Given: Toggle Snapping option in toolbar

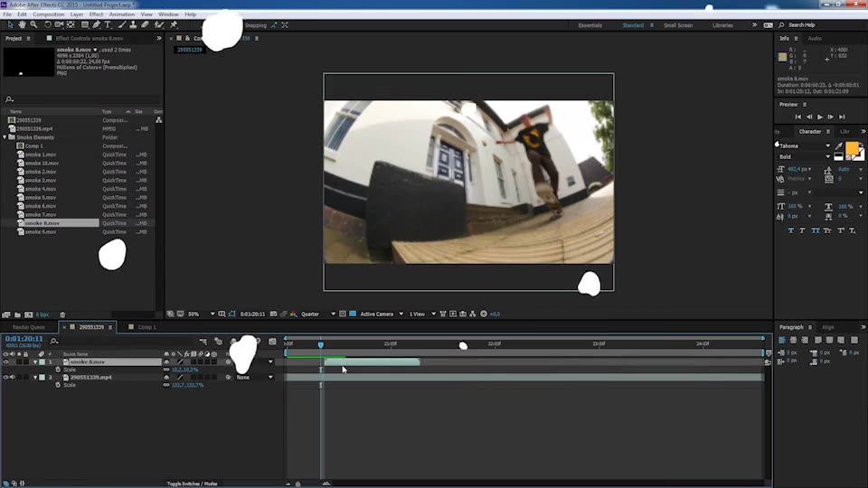Looking at the screenshot, I should click(x=256, y=25).
